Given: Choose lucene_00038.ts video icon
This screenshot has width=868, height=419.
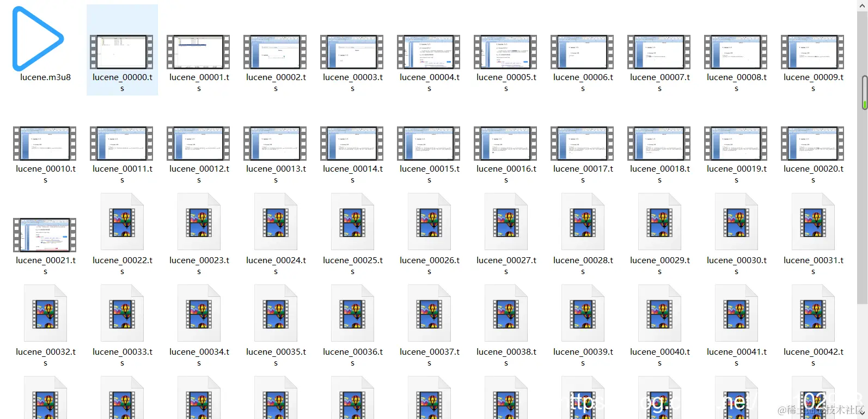Looking at the screenshot, I should tap(506, 313).
